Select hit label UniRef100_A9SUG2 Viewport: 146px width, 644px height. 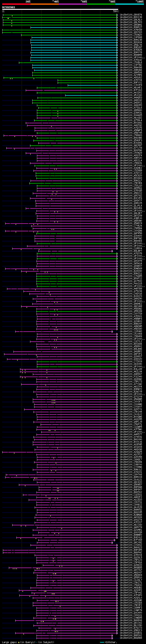click(131, 77)
